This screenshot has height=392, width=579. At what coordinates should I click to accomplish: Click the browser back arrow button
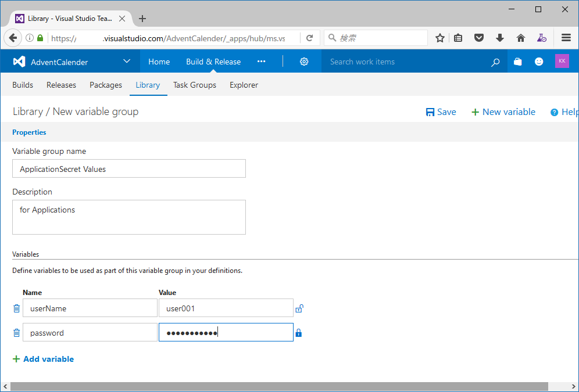(x=13, y=38)
